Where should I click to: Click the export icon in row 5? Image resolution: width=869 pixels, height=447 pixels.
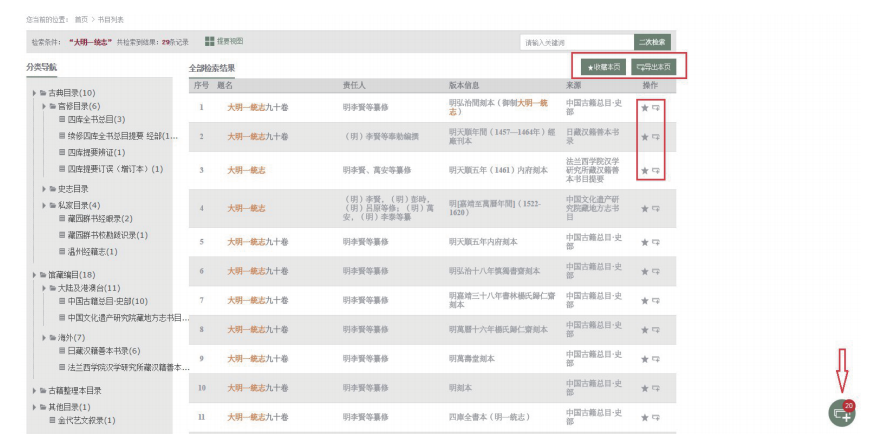click(656, 241)
